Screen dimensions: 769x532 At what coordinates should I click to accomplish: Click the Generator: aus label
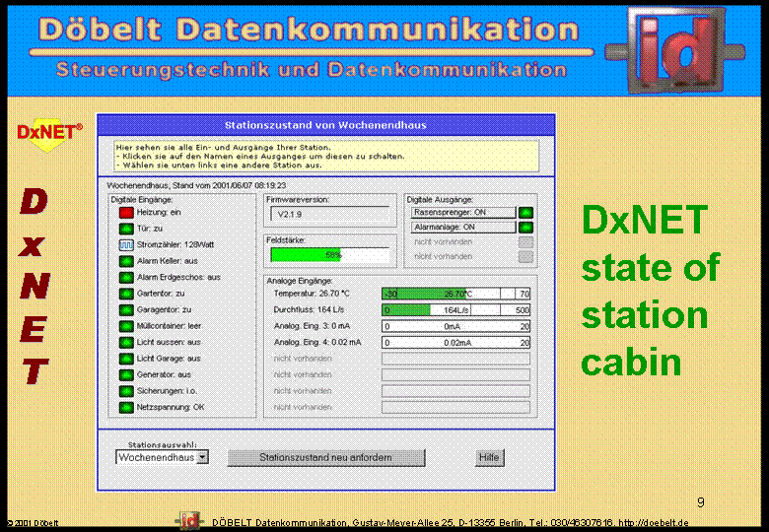(164, 374)
